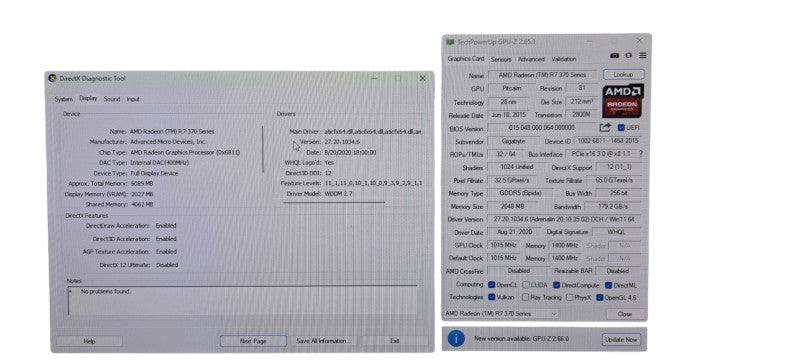The width and height of the screenshot is (800, 360).
Task: Click 'Advanced Micro Devices, Inc.' manufacturer text
Action: pos(168,142)
